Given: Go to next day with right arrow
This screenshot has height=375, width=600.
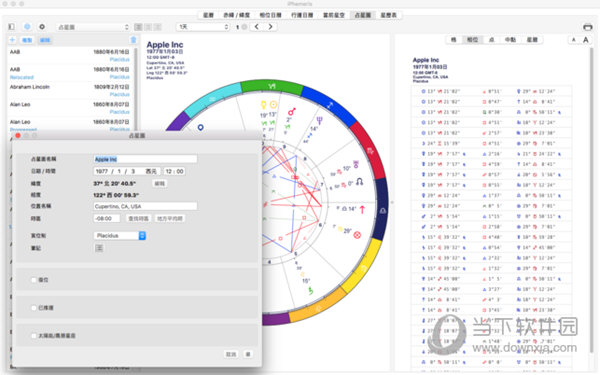Looking at the screenshot, I should pyautogui.click(x=271, y=27).
